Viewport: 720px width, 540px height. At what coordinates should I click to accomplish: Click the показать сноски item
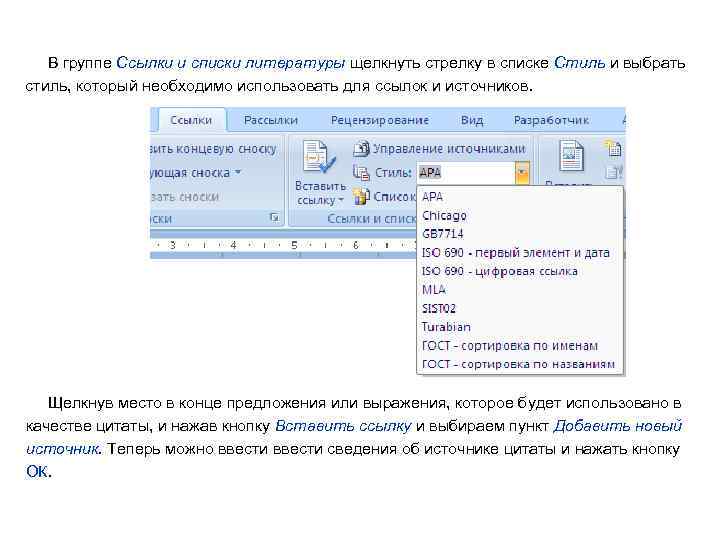(185, 197)
